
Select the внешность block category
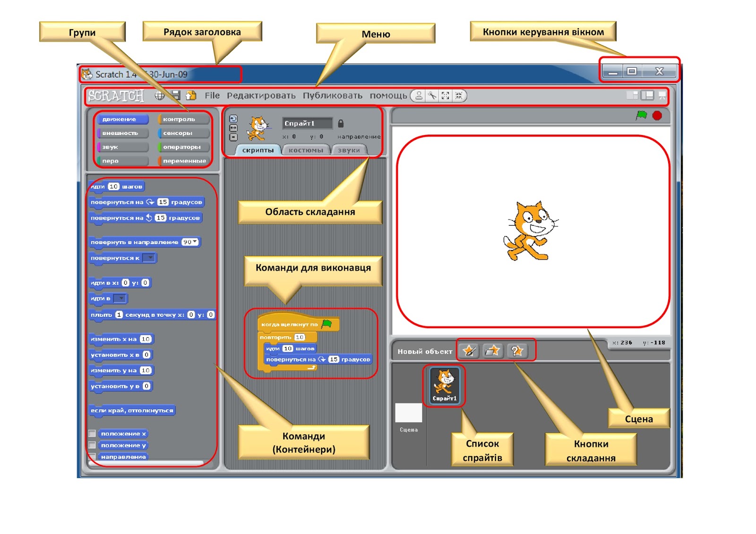tap(123, 133)
